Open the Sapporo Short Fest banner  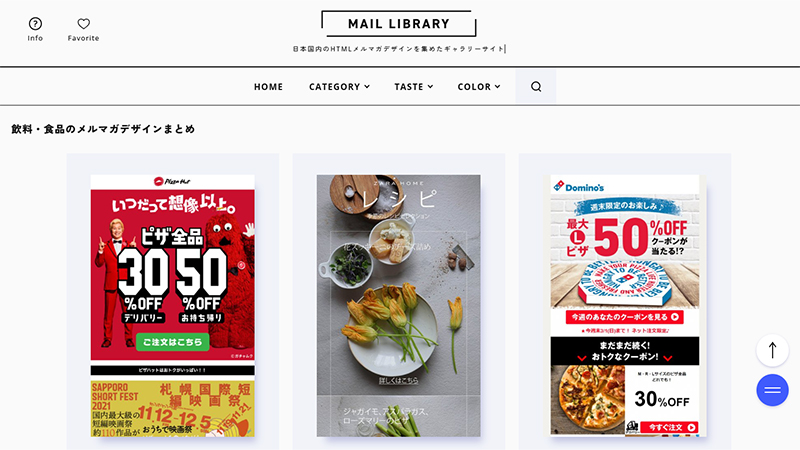(172, 409)
